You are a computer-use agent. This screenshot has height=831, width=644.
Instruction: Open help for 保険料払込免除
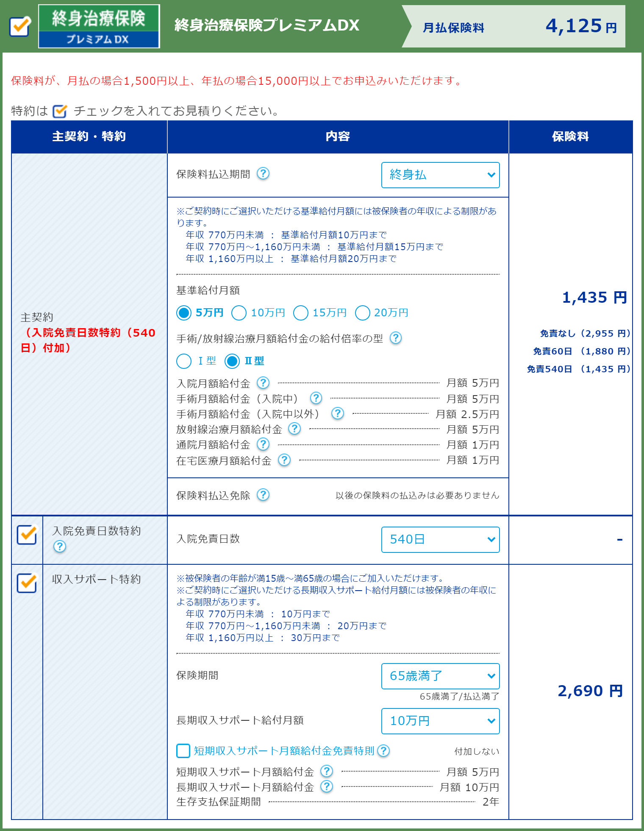[x=263, y=495]
